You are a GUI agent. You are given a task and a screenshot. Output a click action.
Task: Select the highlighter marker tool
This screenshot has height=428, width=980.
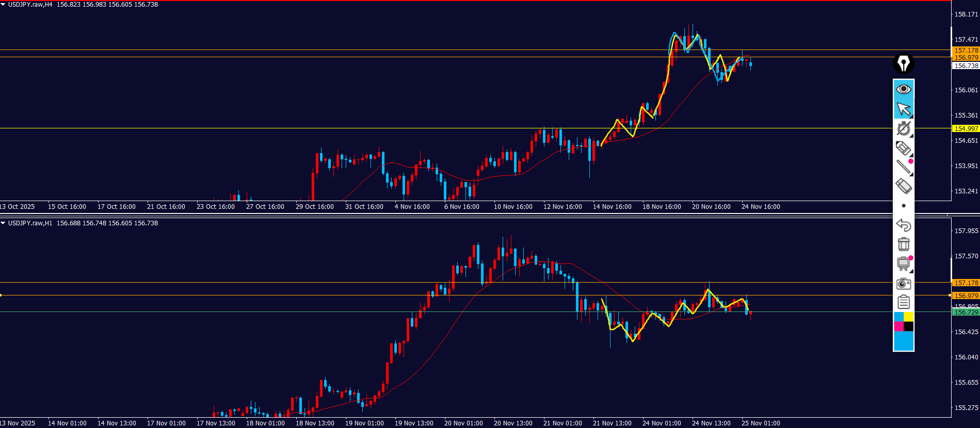(903, 148)
